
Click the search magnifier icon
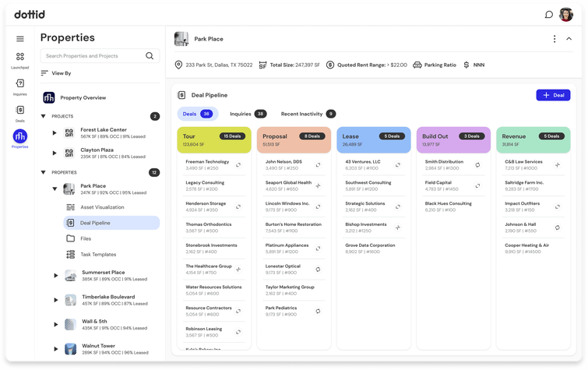pos(150,56)
